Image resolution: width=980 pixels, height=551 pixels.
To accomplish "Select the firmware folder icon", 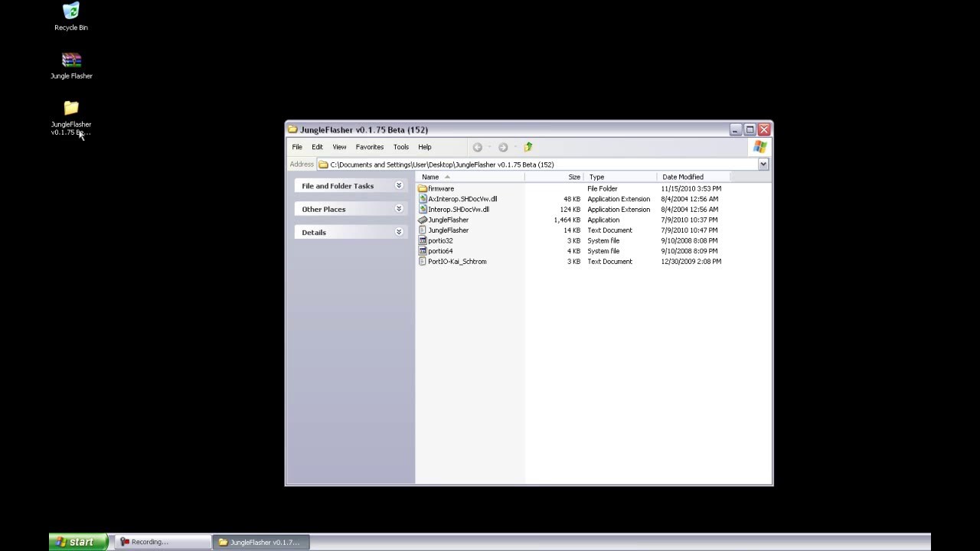I will pyautogui.click(x=422, y=188).
